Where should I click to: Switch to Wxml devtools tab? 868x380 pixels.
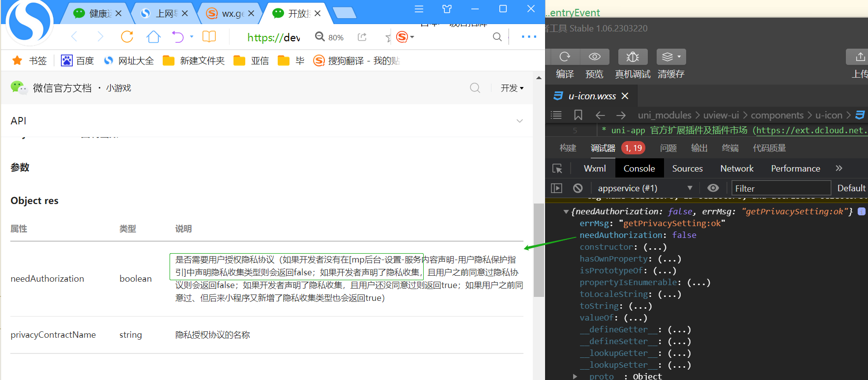coord(595,169)
